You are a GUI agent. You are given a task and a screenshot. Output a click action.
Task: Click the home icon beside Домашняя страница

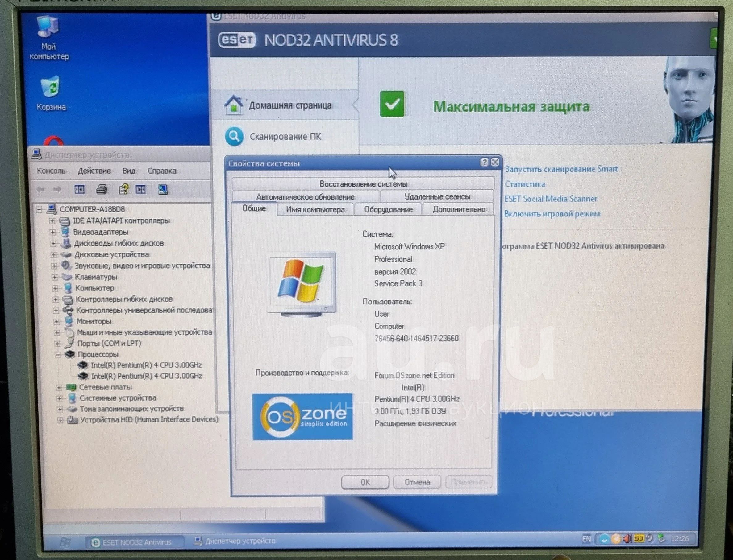233,105
